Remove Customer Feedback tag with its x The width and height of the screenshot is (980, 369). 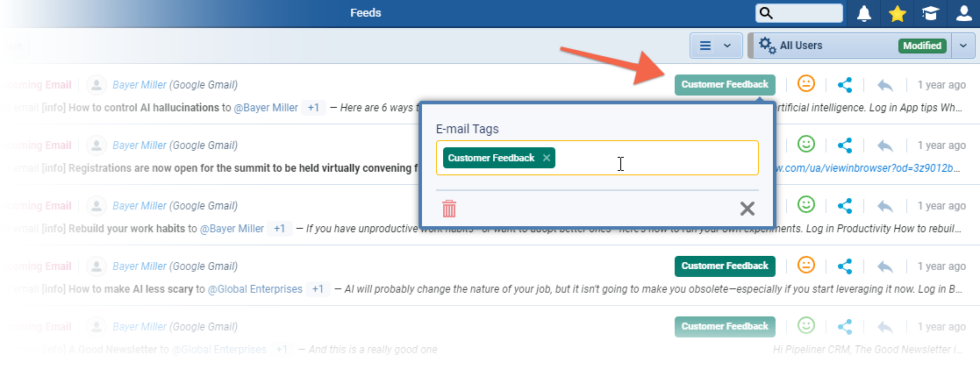547,158
